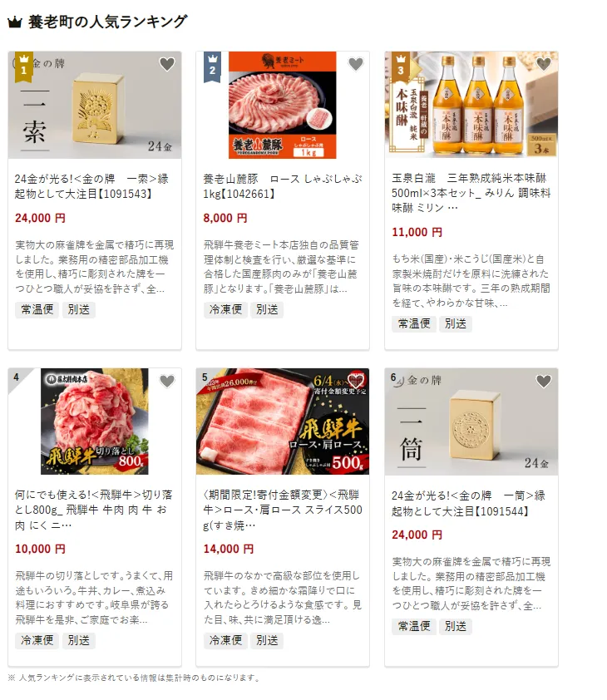Favorite the rank 1 gold tile 一索 item

pos(167,64)
